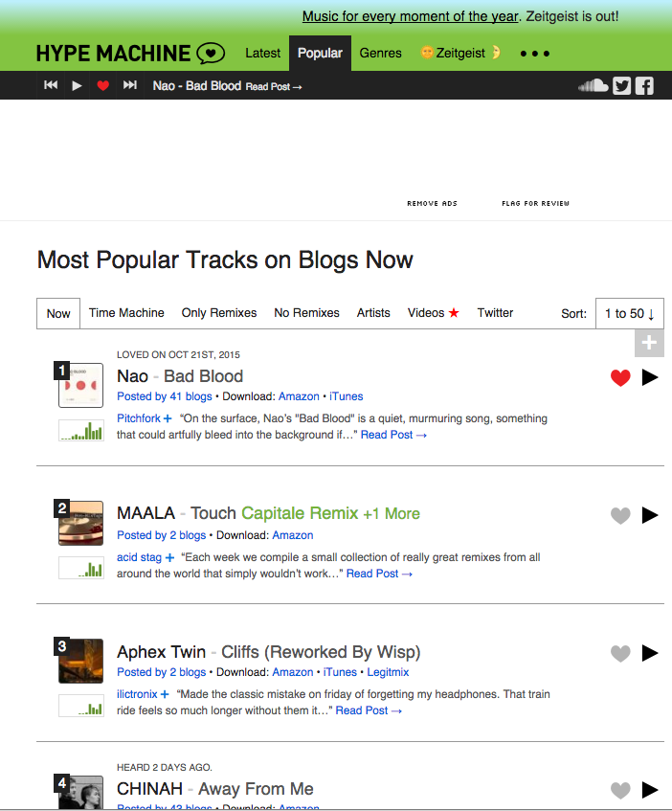Viewport: 672px width, 811px height.
Task: View the popularity graph under MAALA thumbnail
Action: coord(81,568)
